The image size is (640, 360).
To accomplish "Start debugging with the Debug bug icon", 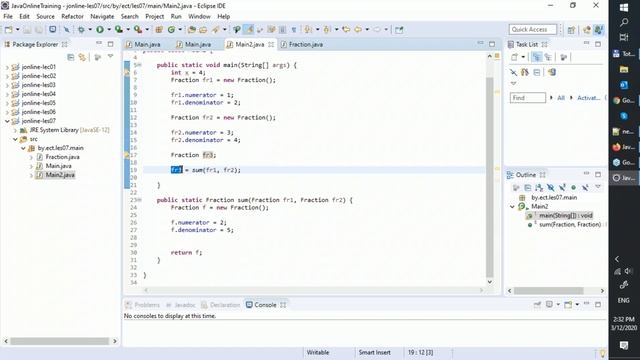I will 81,30.
